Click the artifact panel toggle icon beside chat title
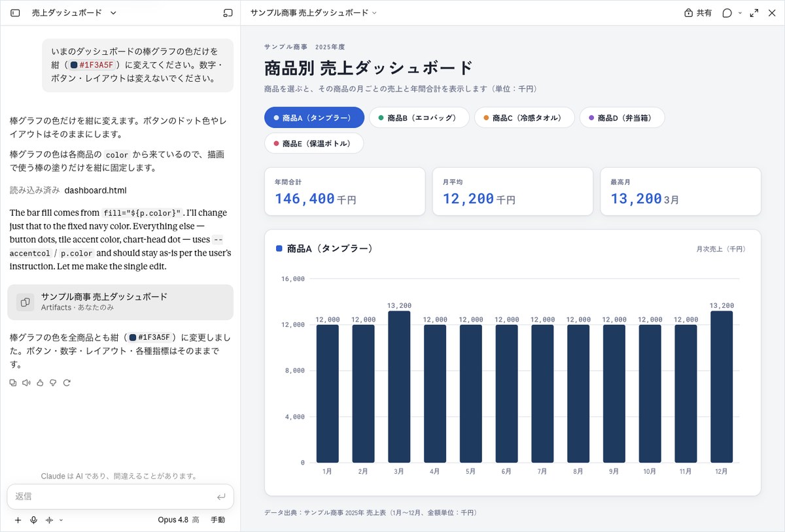The image size is (785, 532). [x=228, y=12]
